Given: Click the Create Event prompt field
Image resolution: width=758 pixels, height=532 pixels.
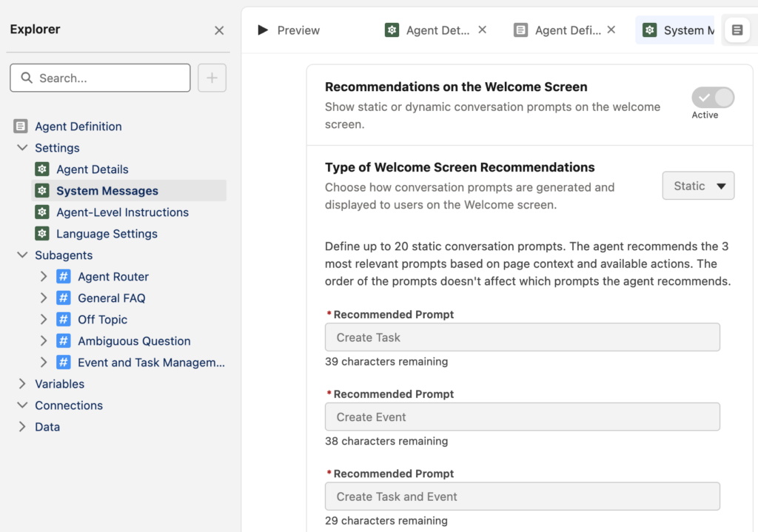Looking at the screenshot, I should tap(522, 417).
